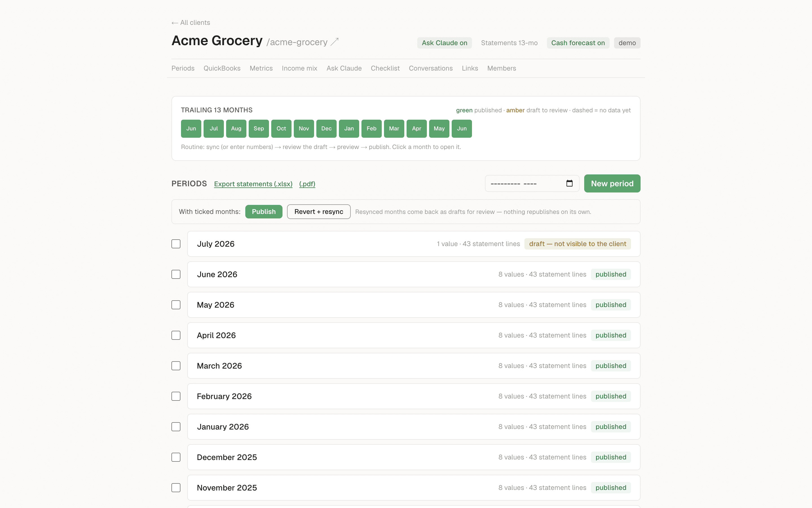This screenshot has height=508, width=812.
Task: Switch to the Periods tab
Action: click(183, 68)
